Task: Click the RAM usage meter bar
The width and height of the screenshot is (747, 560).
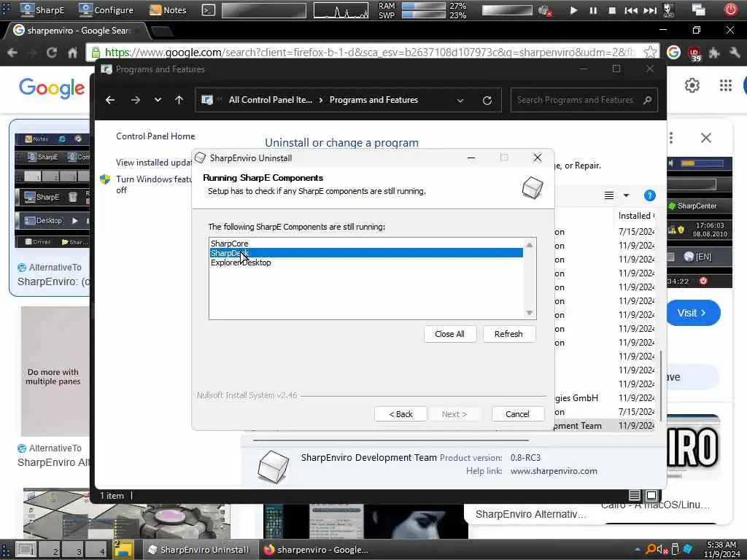Action: (424, 6)
